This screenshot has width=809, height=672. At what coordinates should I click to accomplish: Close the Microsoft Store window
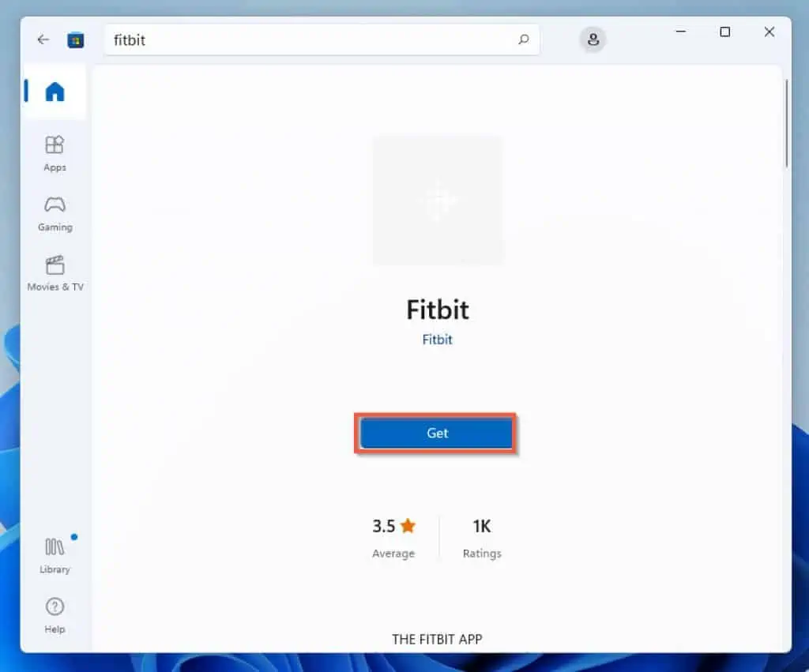coord(769,32)
